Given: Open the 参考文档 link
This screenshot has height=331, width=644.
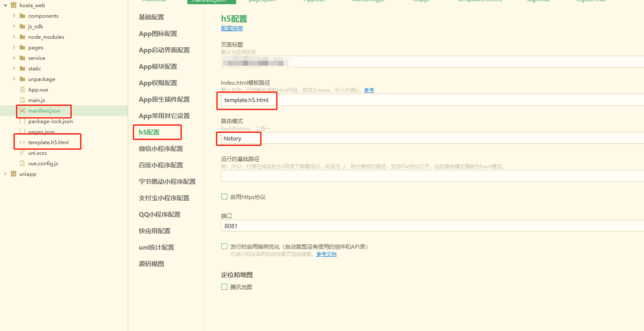Looking at the screenshot, I should [326, 254].
